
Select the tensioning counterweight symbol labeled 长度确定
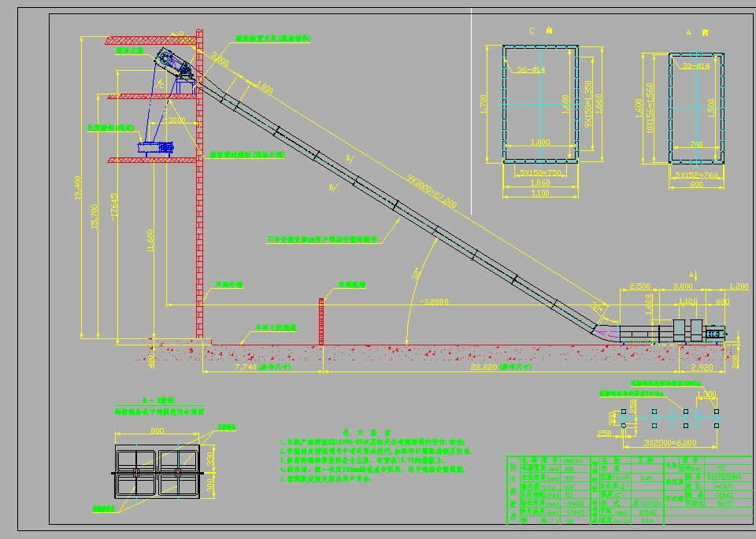(x=154, y=146)
